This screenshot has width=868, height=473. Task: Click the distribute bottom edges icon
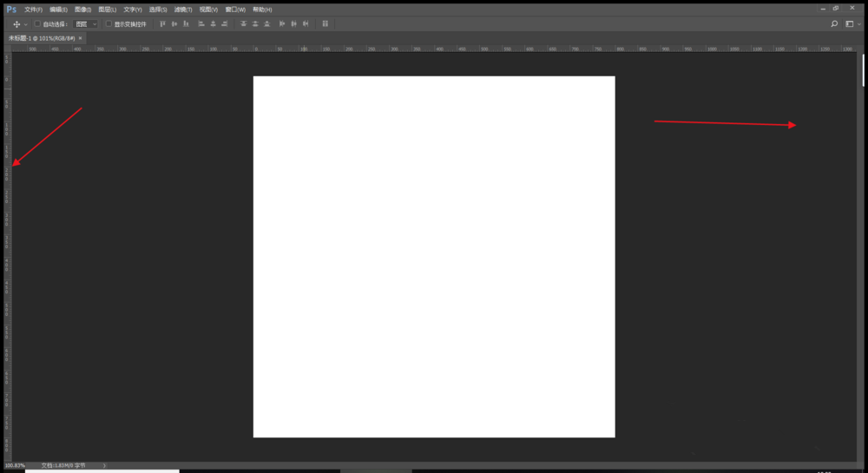click(266, 23)
